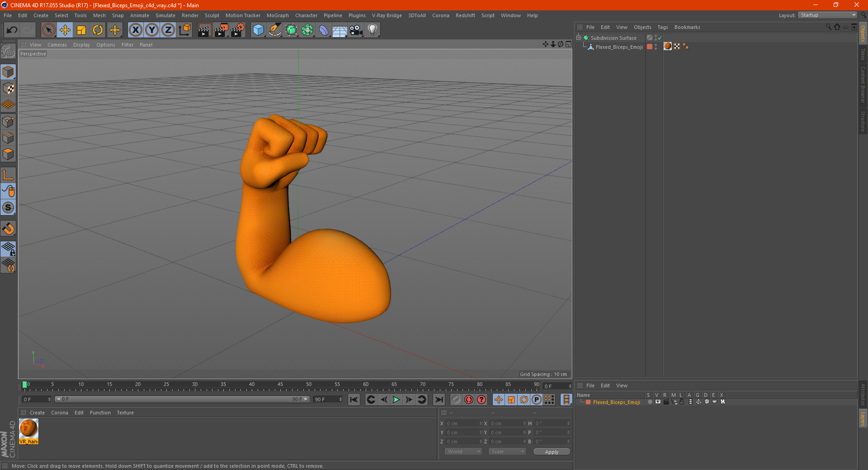
Task: Open the spline pen tool
Action: 275,30
